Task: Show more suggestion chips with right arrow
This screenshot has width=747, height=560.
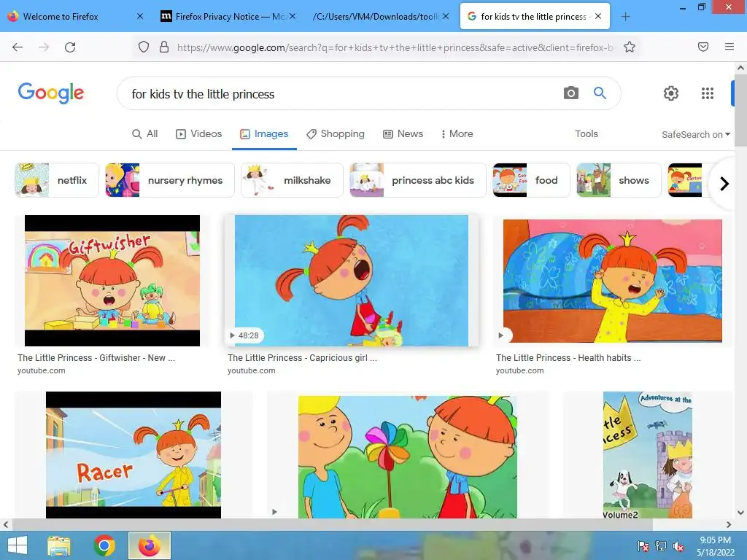Action: [x=724, y=183]
